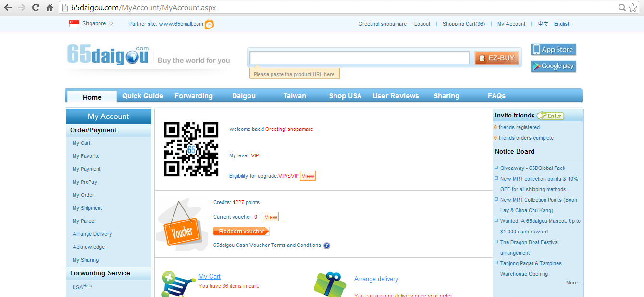Screen dimensions: 644x297
Task: Open Wanted: A 65daigou Mascot notice
Action: 540,226
